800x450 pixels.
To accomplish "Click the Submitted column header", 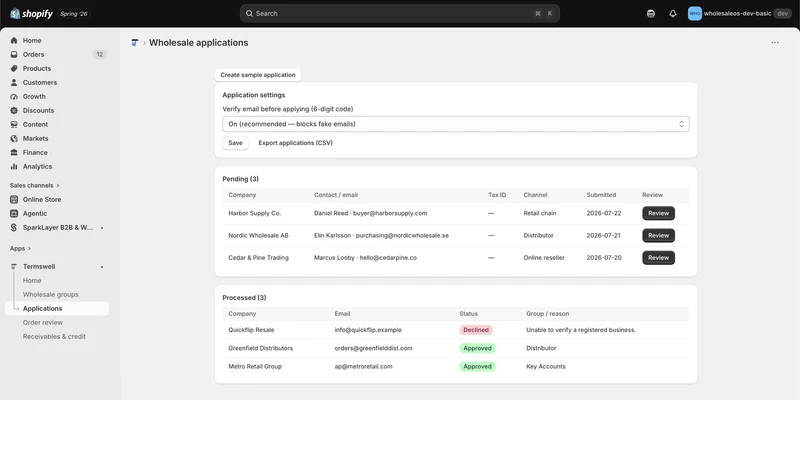I will coord(601,195).
